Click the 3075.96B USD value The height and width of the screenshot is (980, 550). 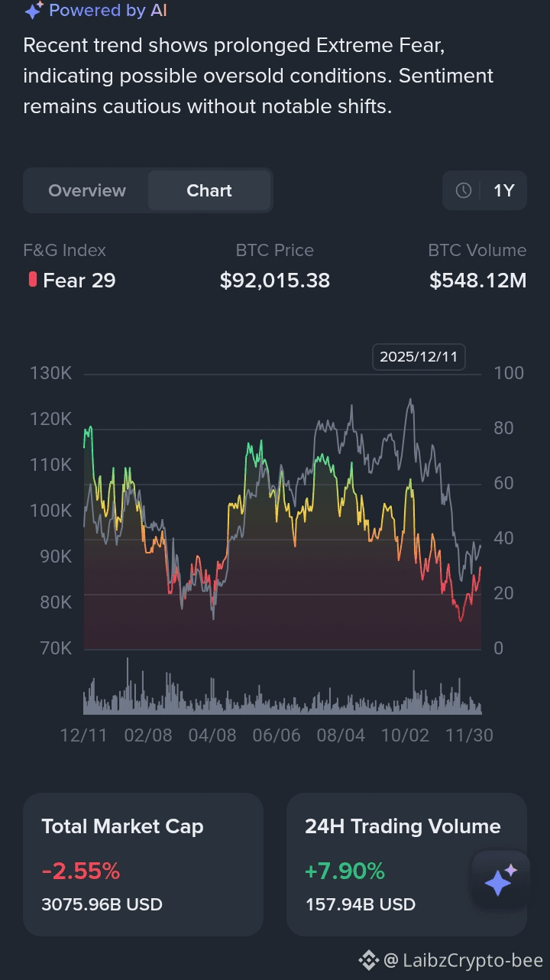[x=102, y=904]
